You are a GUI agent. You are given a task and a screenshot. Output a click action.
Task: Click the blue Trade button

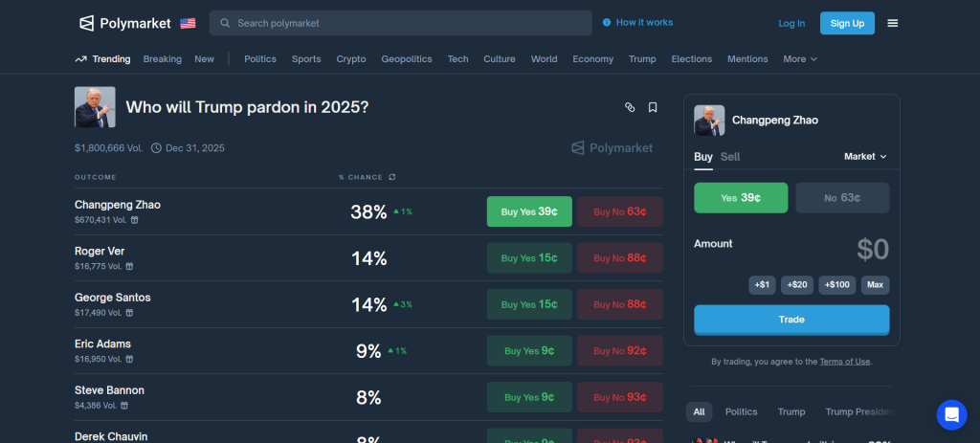pyautogui.click(x=791, y=320)
